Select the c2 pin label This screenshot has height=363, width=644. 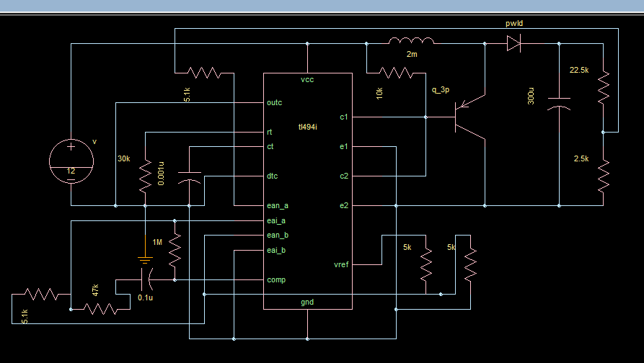point(344,176)
